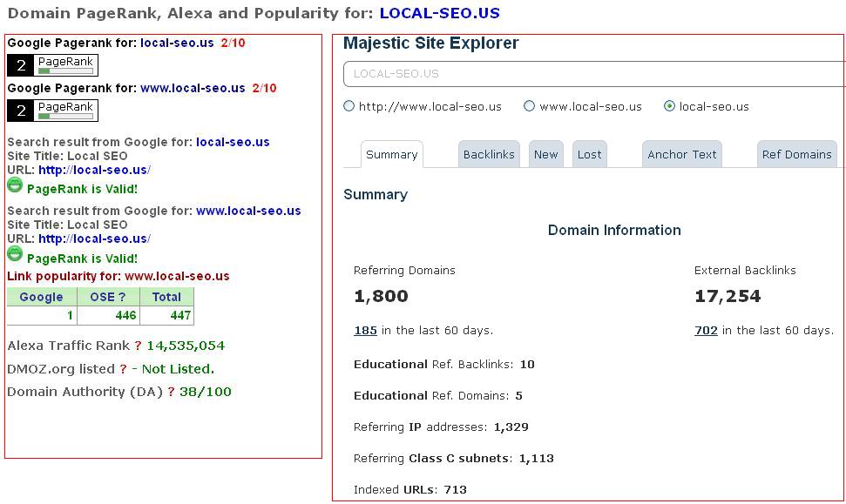The image size is (846, 504).
Task: Open www.local-seo.us link beside second Google Pagerank
Action: click(193, 88)
